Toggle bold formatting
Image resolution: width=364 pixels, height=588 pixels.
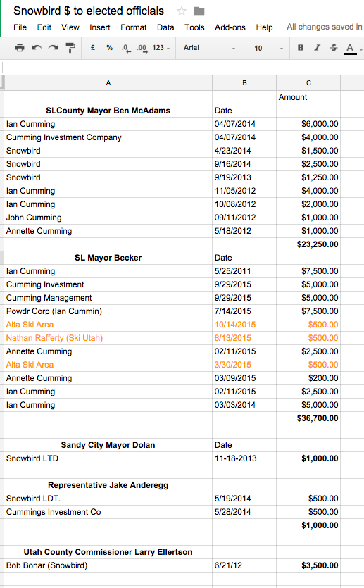pyautogui.click(x=300, y=48)
